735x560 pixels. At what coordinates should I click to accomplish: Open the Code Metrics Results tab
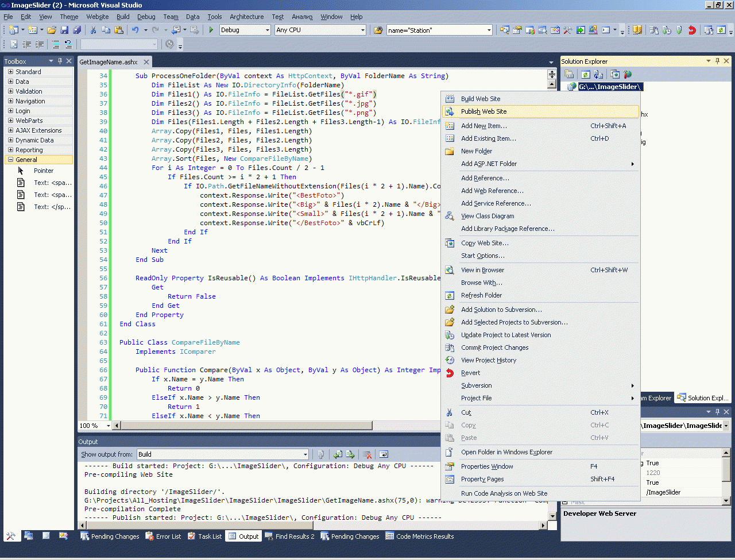pyautogui.click(x=419, y=536)
